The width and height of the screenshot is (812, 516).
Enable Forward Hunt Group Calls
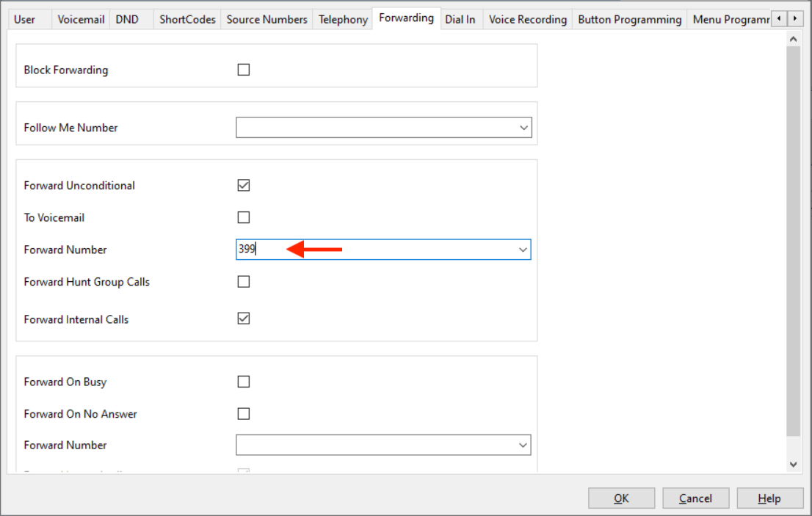click(244, 282)
